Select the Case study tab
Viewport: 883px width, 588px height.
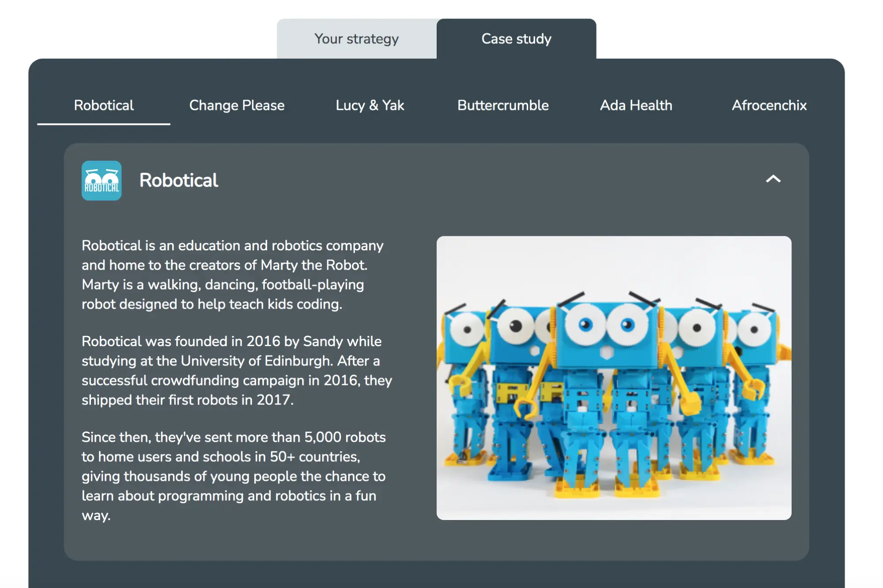516,39
